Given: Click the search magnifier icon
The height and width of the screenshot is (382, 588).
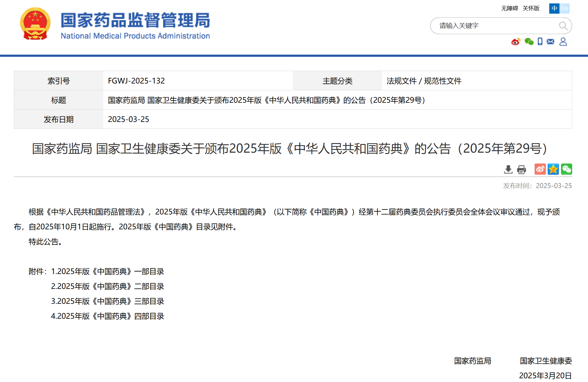Looking at the screenshot, I should tap(563, 26).
